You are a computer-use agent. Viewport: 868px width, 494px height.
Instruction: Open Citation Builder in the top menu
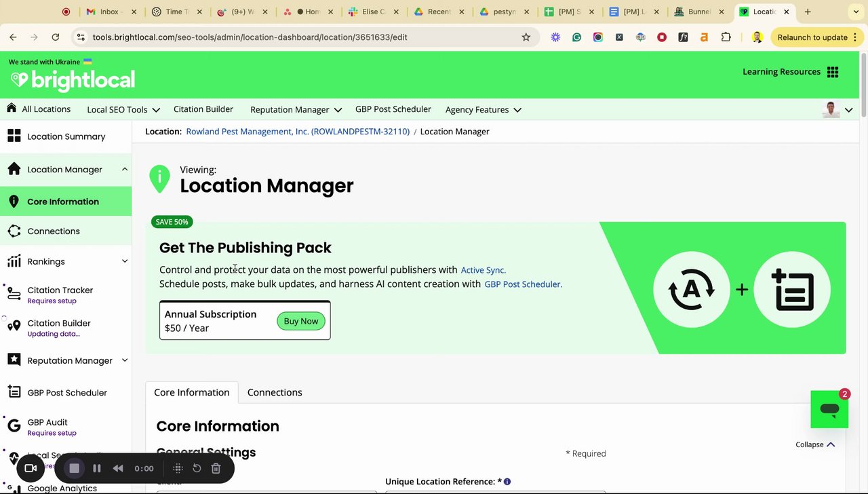tap(203, 109)
